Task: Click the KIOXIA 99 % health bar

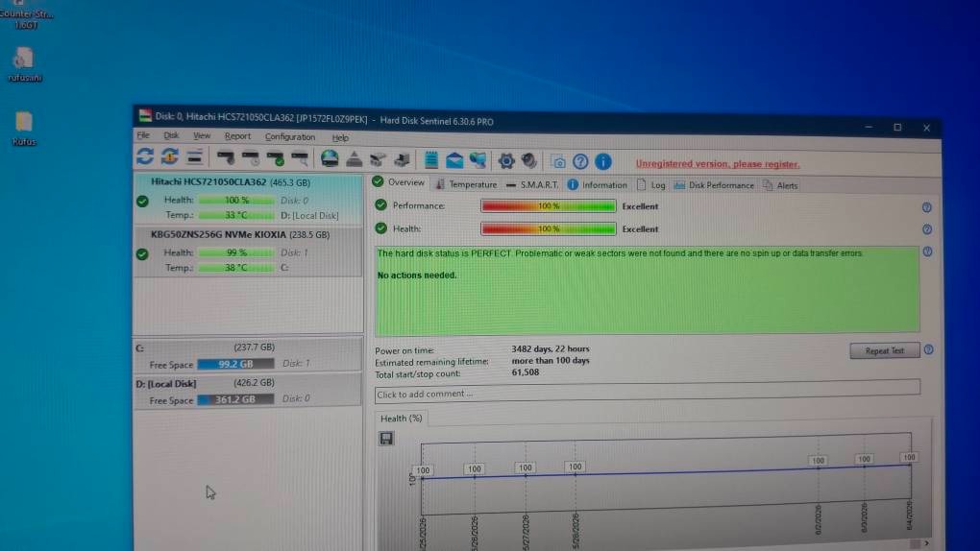Action: tap(236, 252)
